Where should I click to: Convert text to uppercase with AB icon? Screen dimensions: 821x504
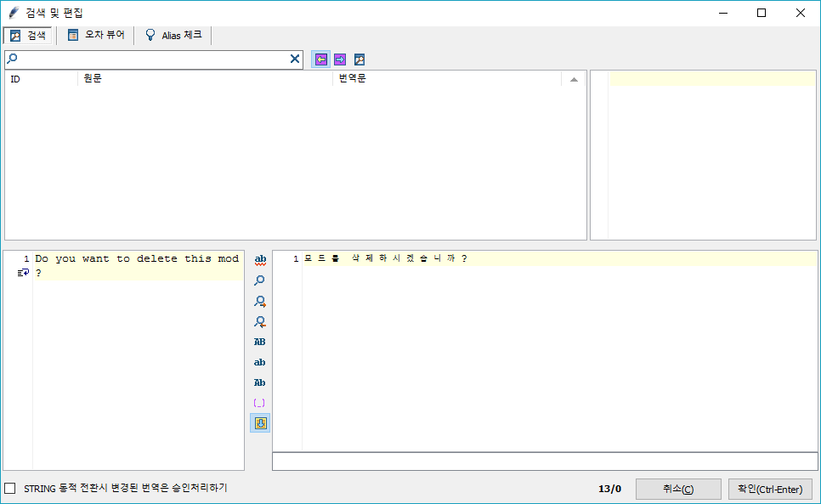point(260,342)
